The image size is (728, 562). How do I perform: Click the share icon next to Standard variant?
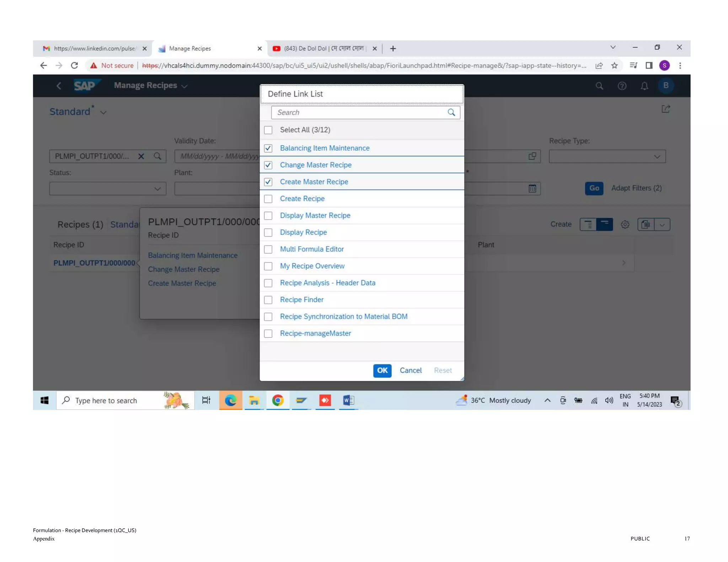point(665,109)
